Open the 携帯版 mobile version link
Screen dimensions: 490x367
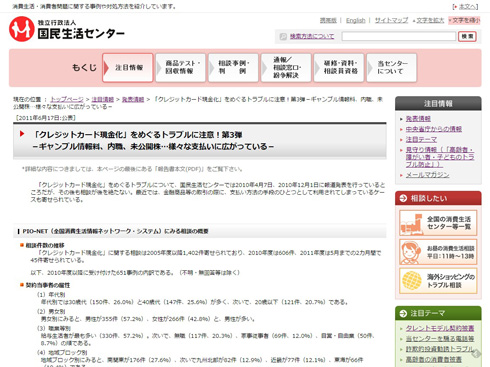[x=328, y=20]
